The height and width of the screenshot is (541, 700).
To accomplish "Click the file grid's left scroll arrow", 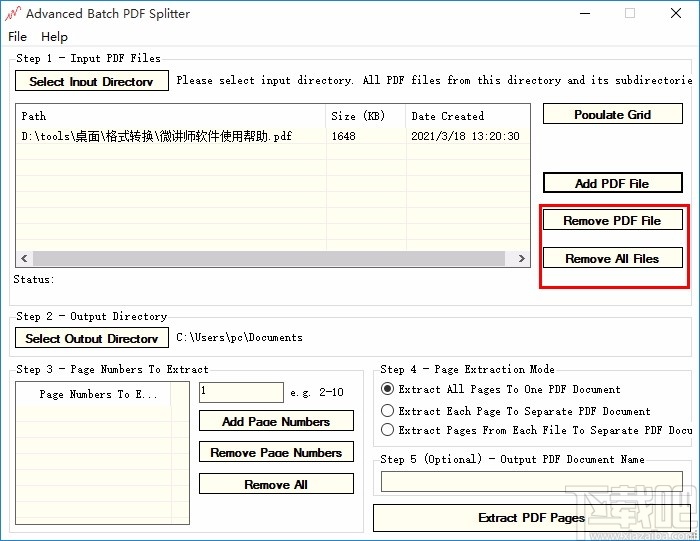I will tap(24, 258).
